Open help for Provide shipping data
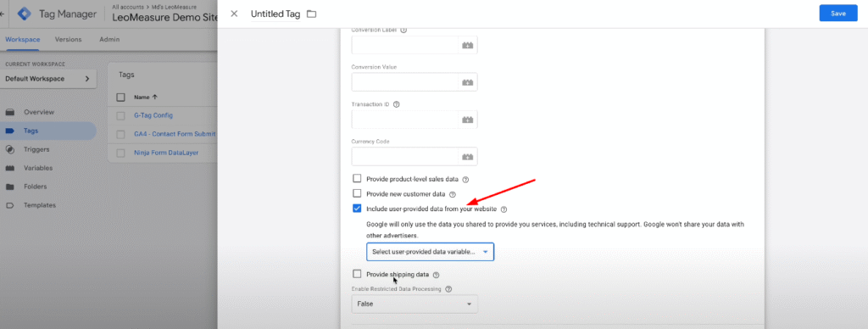This screenshot has width=868, height=329. pos(437,275)
